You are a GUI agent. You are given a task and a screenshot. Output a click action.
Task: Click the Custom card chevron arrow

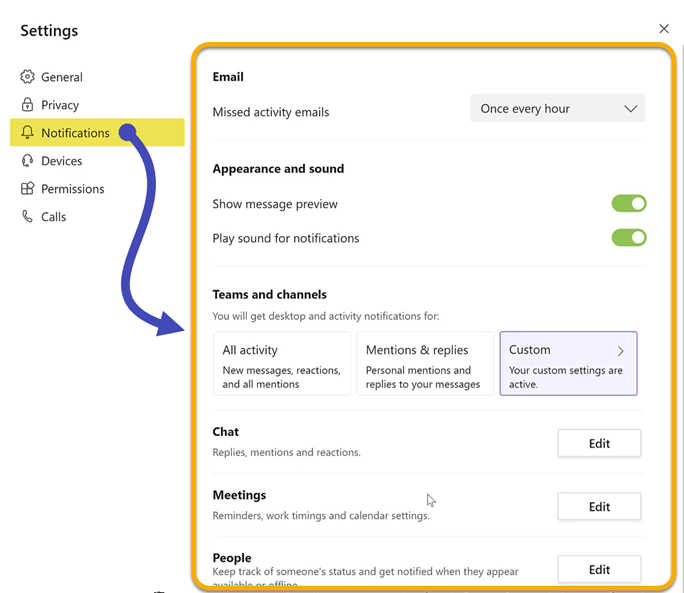[620, 351]
